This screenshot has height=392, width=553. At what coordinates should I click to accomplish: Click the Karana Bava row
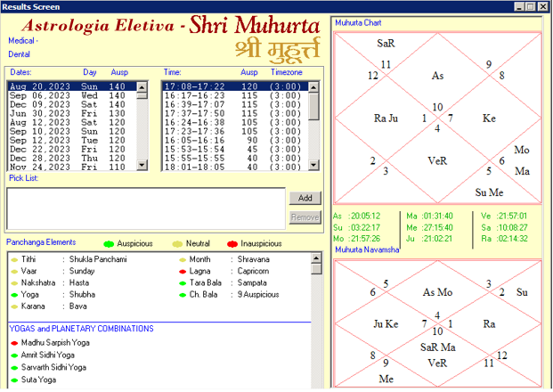click(x=49, y=306)
